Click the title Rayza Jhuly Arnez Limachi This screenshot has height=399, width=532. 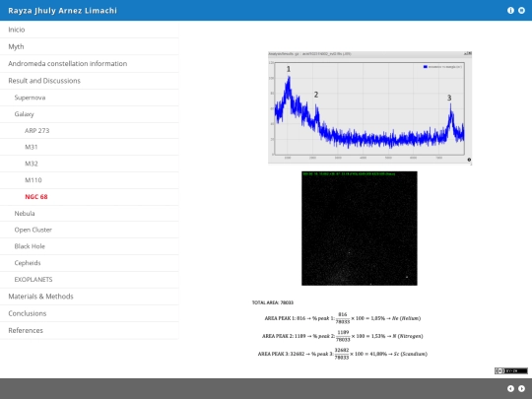[62, 11]
